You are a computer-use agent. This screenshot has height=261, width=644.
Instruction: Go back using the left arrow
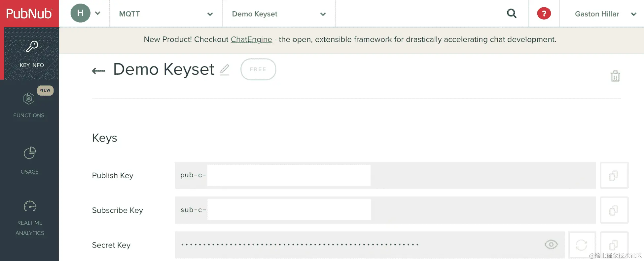pyautogui.click(x=98, y=71)
